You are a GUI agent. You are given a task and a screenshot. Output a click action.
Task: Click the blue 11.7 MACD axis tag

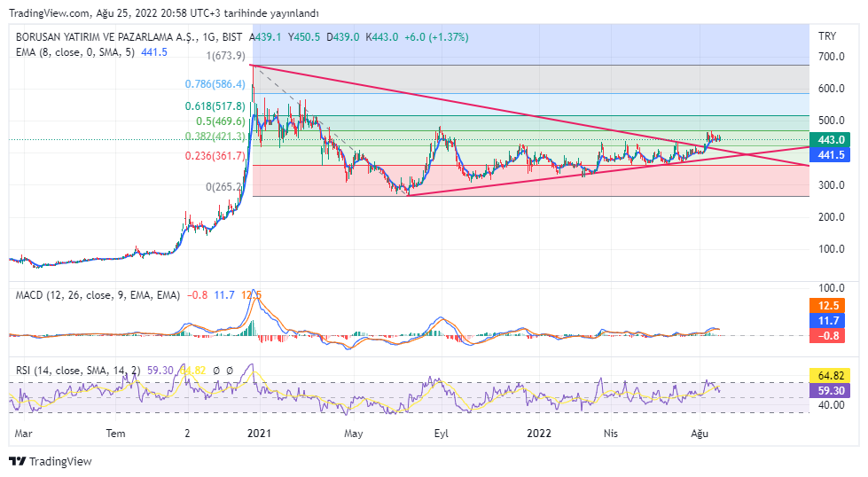(x=827, y=320)
